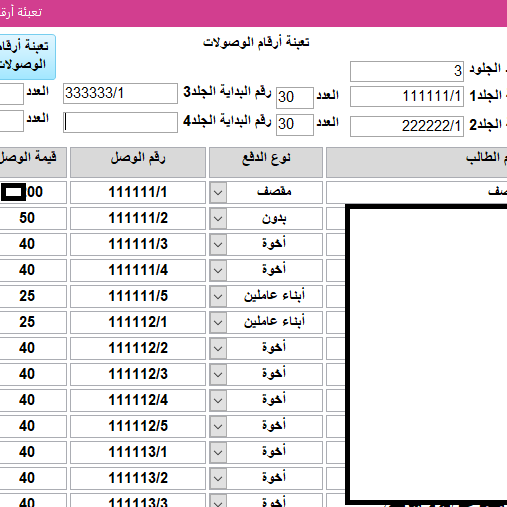Image resolution: width=507 pixels, height=507 pixels.
Task: Open payment type dropdown for receipt 111111/3
Action: click(x=218, y=244)
